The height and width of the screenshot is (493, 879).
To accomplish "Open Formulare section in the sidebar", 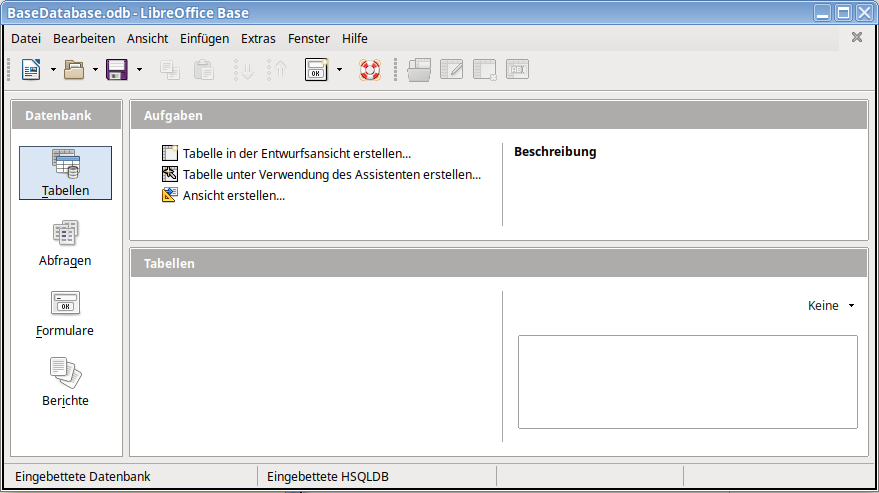I will click(65, 314).
